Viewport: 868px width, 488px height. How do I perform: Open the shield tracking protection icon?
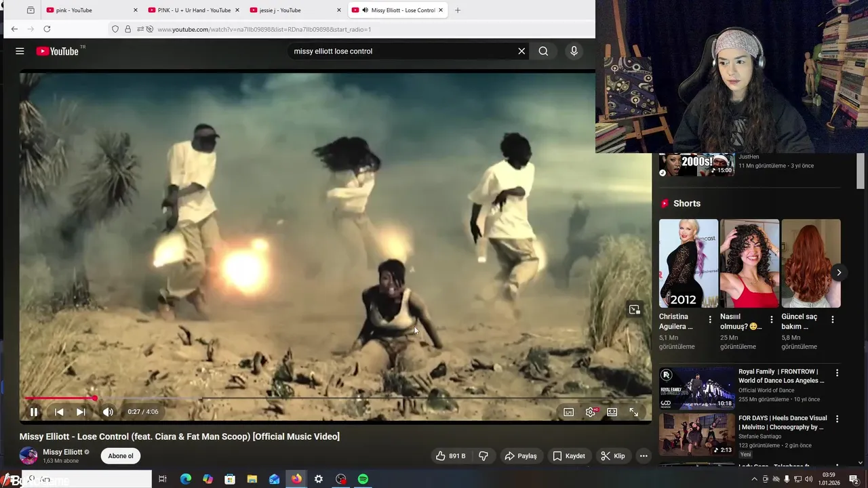click(115, 29)
